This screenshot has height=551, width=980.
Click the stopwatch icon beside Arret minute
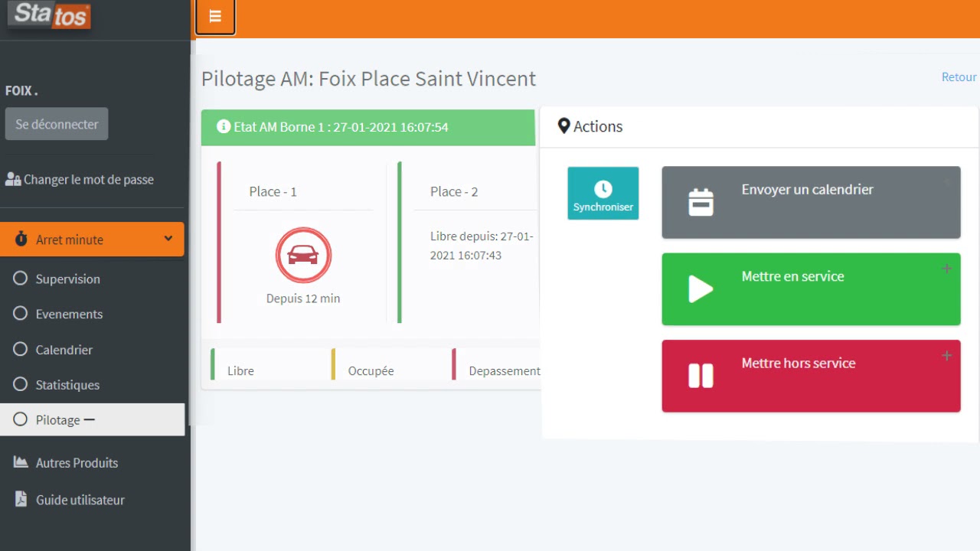(x=21, y=240)
